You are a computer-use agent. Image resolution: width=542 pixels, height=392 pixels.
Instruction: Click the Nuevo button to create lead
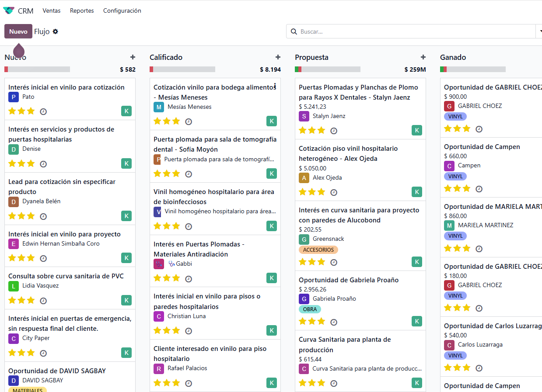[18, 31]
